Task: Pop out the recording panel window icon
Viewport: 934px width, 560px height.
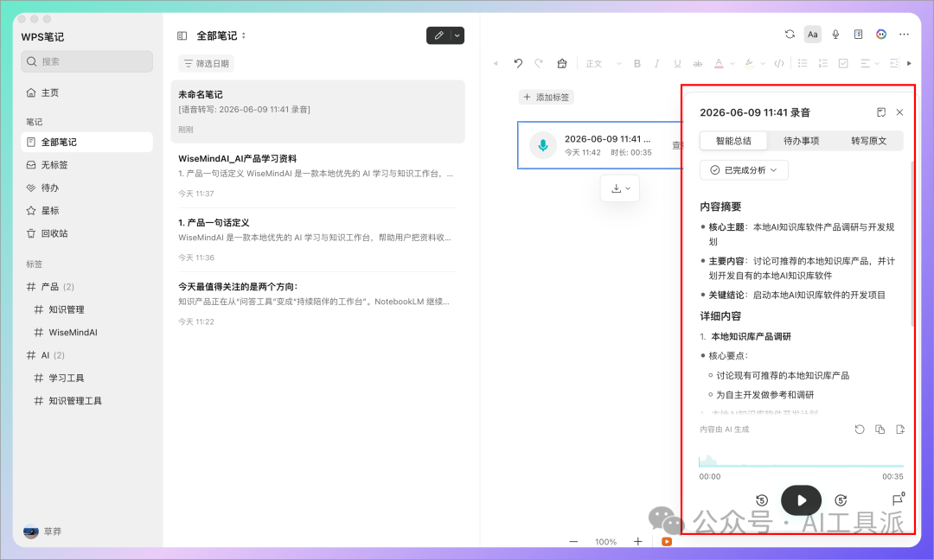Action: (x=881, y=112)
